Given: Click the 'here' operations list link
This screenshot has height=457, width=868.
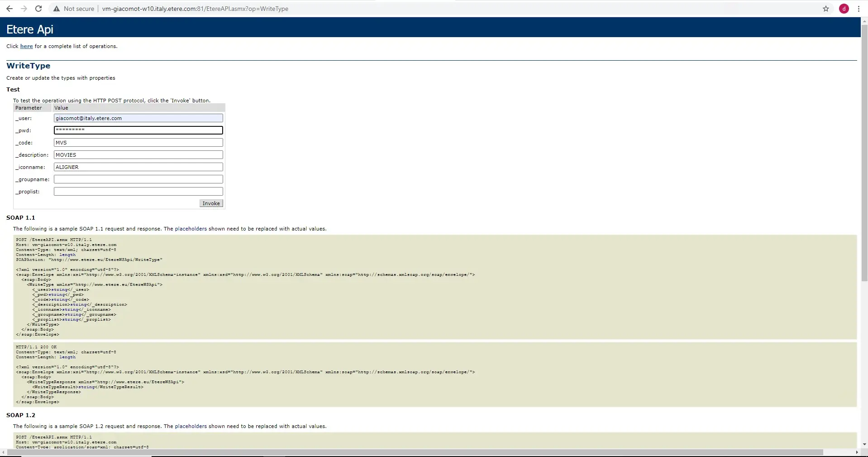Looking at the screenshot, I should click(26, 46).
